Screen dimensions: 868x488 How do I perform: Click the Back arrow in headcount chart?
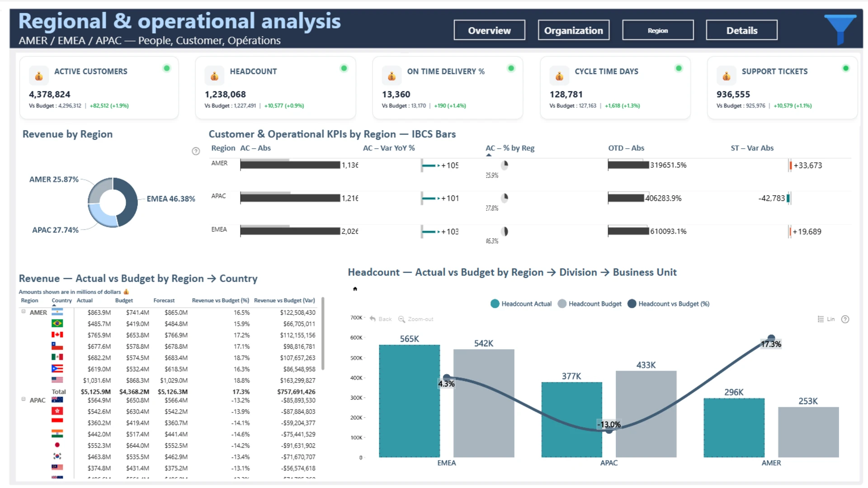373,319
